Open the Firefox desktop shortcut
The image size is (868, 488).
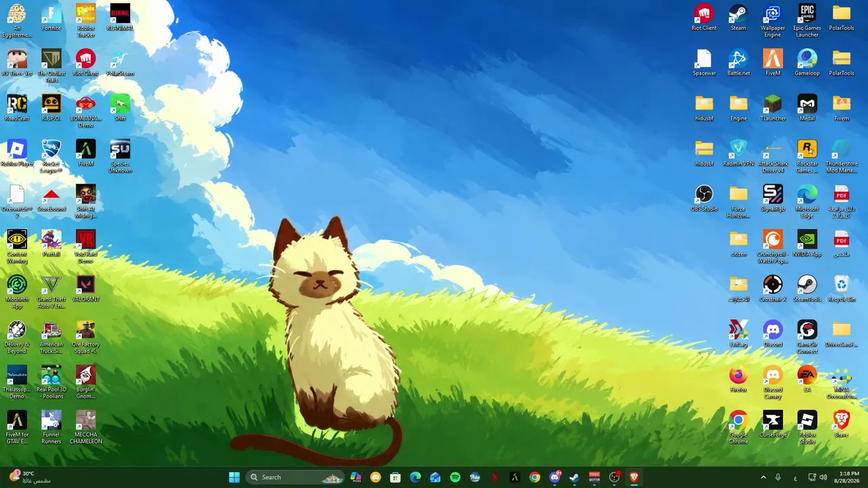(738, 379)
